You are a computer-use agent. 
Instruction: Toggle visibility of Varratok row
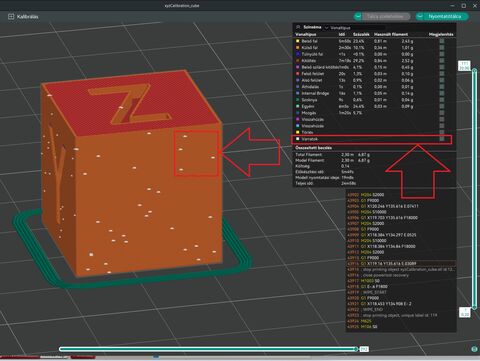tap(442, 139)
